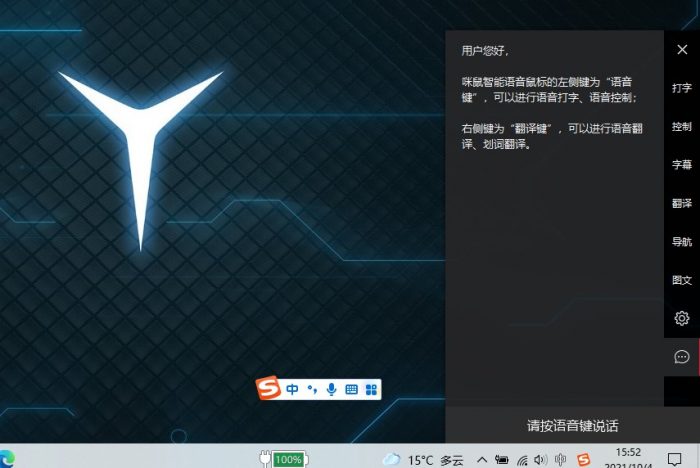Open the Wi-Fi network icon in tray
The width and height of the screenshot is (700, 468).
click(521, 459)
